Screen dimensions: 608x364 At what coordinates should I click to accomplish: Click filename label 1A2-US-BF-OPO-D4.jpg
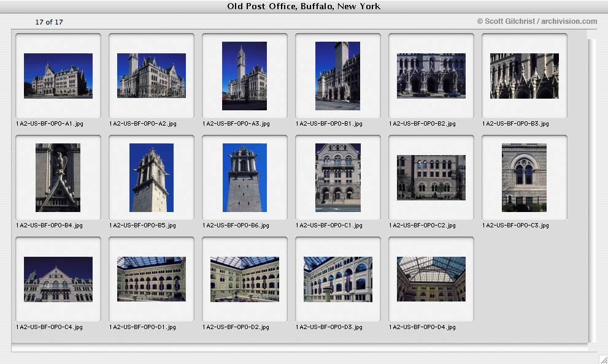pyautogui.click(x=422, y=327)
